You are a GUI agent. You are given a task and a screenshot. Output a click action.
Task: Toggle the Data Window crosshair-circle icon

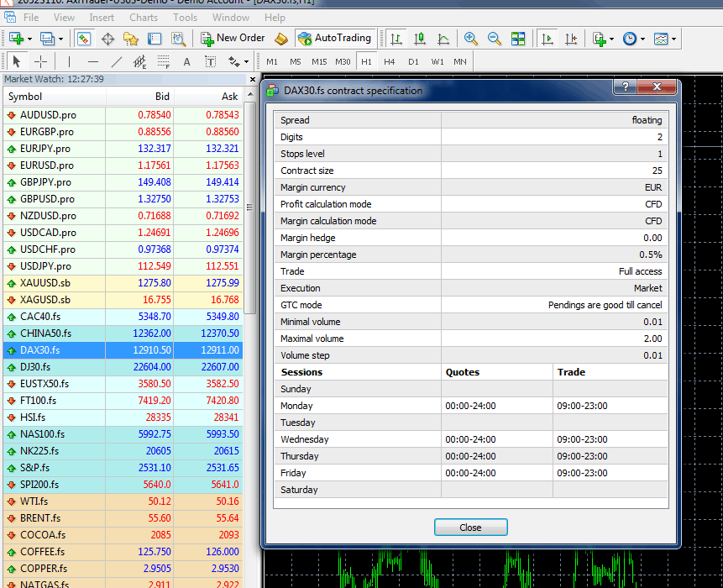pos(107,39)
